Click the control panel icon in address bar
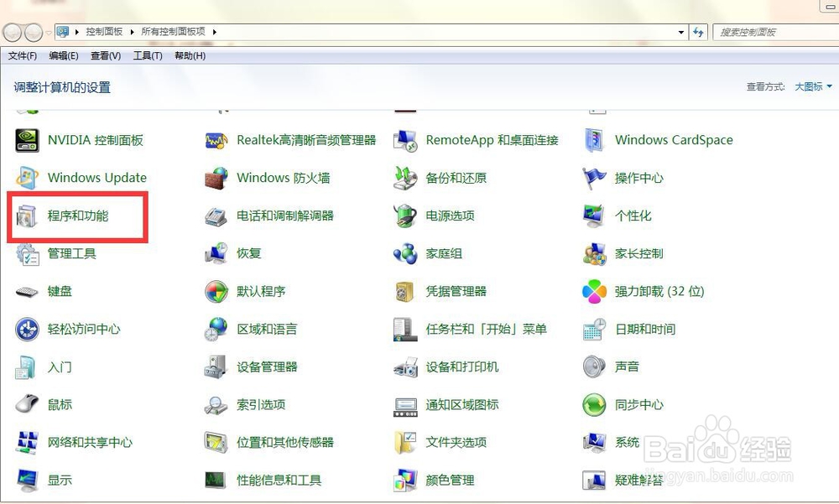Image resolution: width=839 pixels, height=504 pixels. 63,32
